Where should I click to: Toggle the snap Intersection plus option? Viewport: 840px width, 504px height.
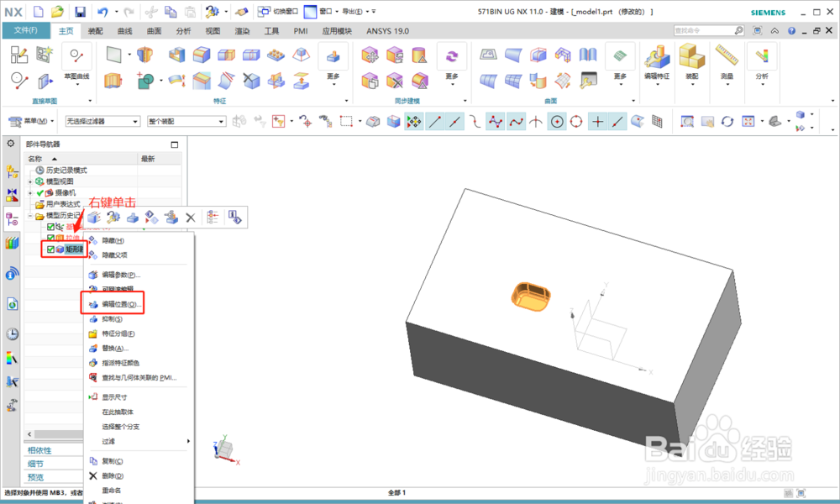tap(597, 122)
